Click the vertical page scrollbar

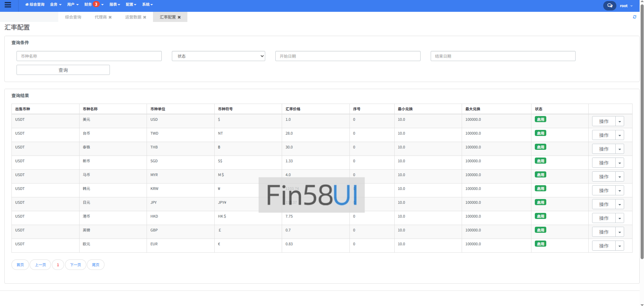(642, 135)
